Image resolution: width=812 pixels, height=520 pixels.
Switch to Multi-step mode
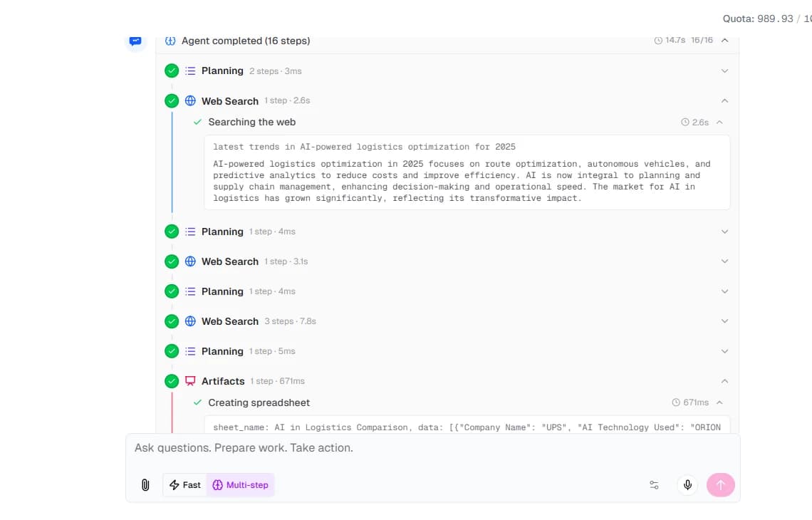(240, 485)
